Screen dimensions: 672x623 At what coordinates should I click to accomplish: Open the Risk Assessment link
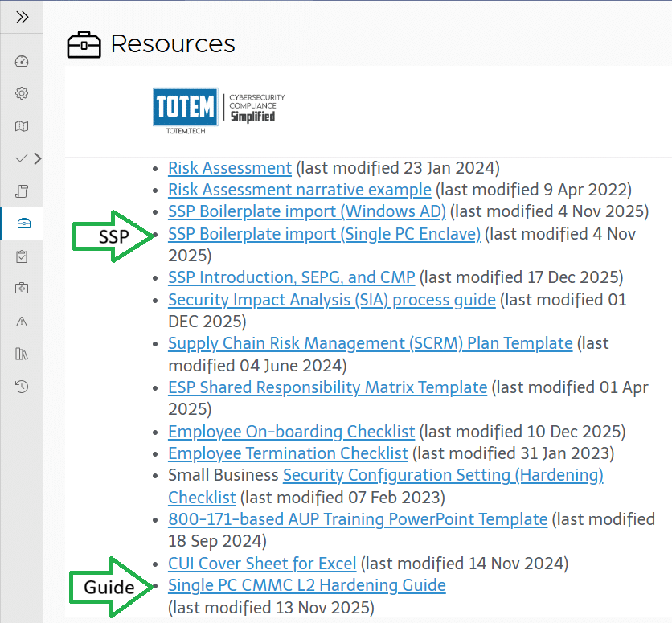[x=229, y=168]
